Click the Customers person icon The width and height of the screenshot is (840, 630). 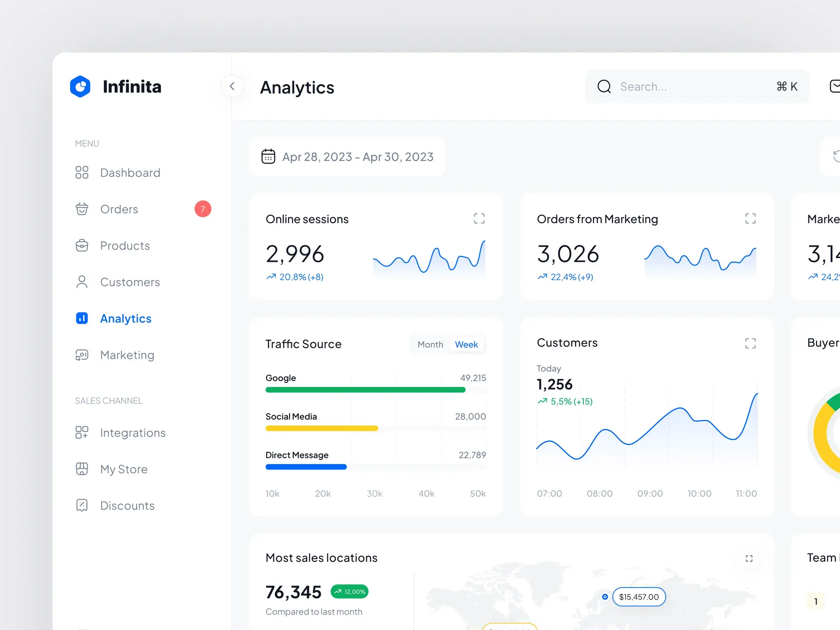tap(82, 282)
